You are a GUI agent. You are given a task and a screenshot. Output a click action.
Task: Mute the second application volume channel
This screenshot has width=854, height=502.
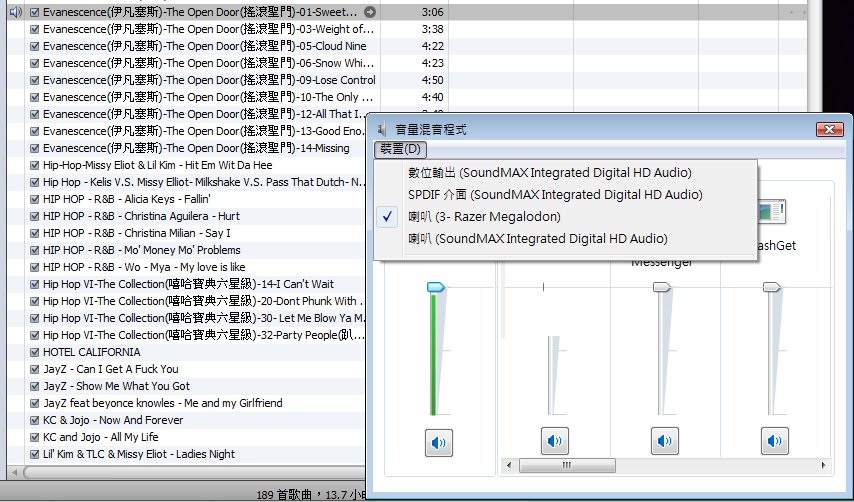click(554, 440)
